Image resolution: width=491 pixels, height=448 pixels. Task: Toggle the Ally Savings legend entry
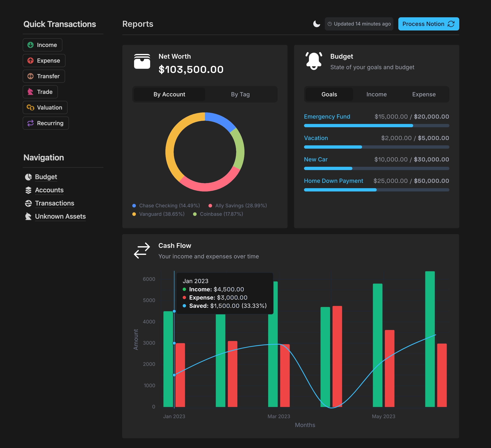(238, 205)
